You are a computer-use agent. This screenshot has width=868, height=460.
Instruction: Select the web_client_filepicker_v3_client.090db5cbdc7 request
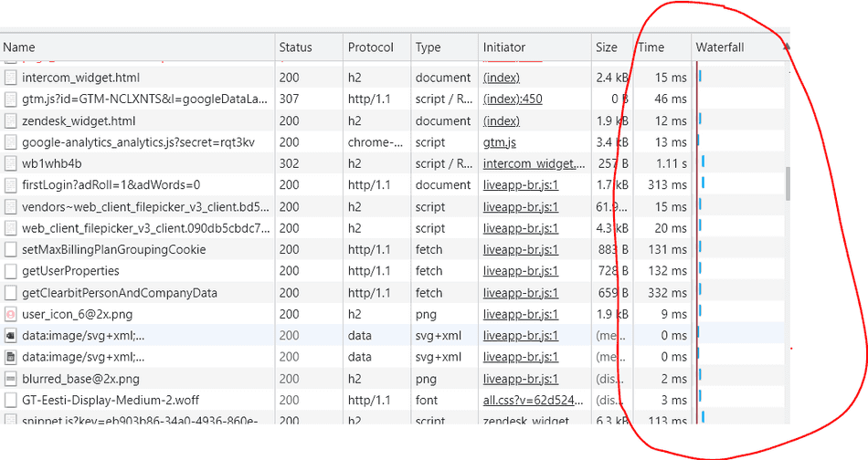pos(146,228)
